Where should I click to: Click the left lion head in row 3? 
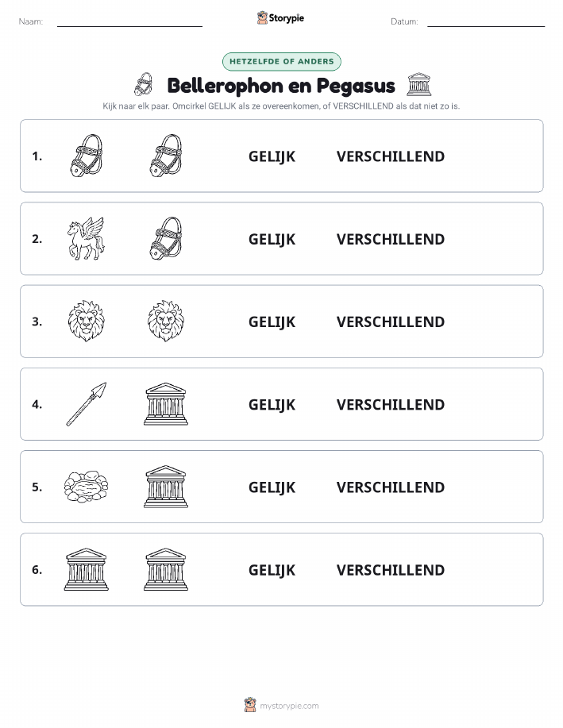click(x=87, y=322)
